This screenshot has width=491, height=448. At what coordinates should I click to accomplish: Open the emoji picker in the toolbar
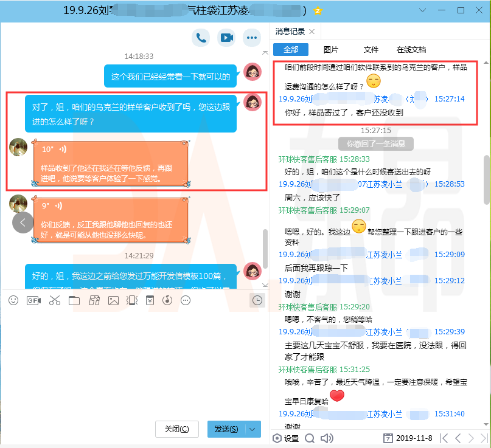pyautogui.click(x=13, y=300)
